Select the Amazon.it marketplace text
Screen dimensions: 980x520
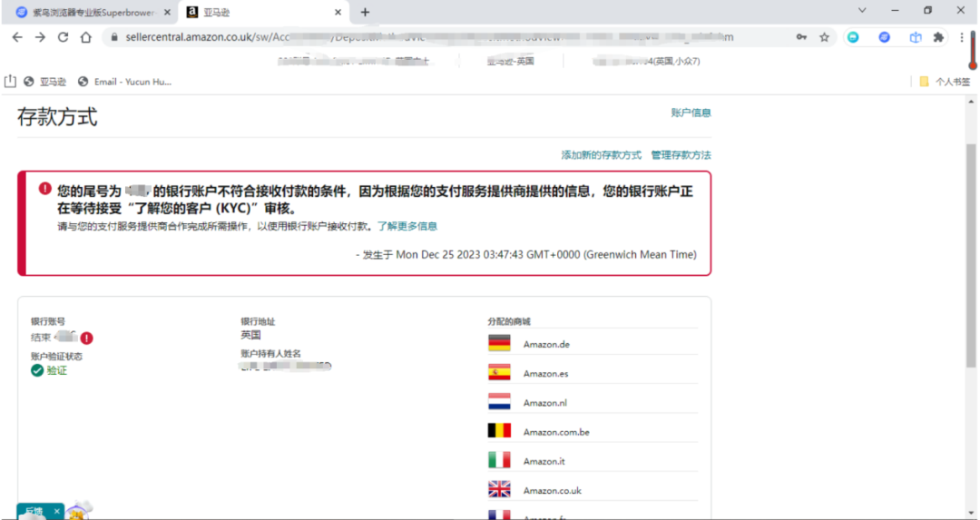click(544, 461)
